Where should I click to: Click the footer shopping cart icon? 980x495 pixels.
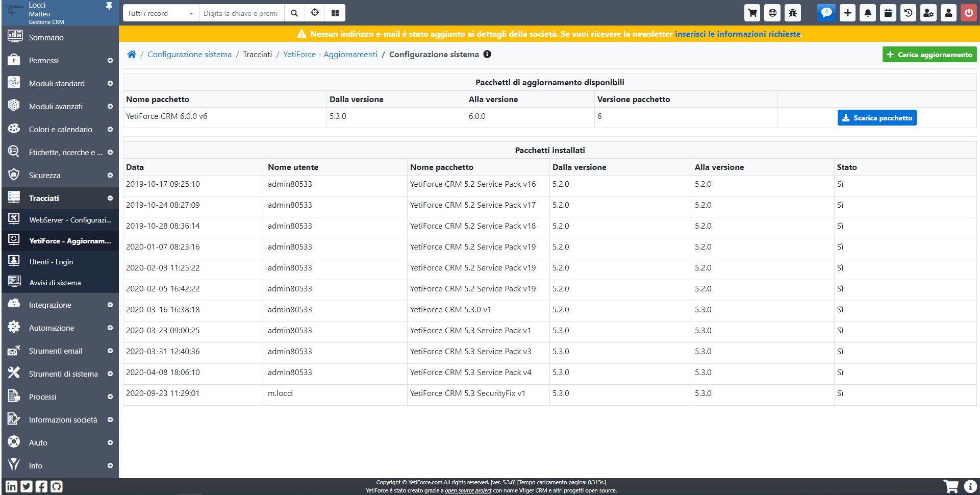pos(950,486)
